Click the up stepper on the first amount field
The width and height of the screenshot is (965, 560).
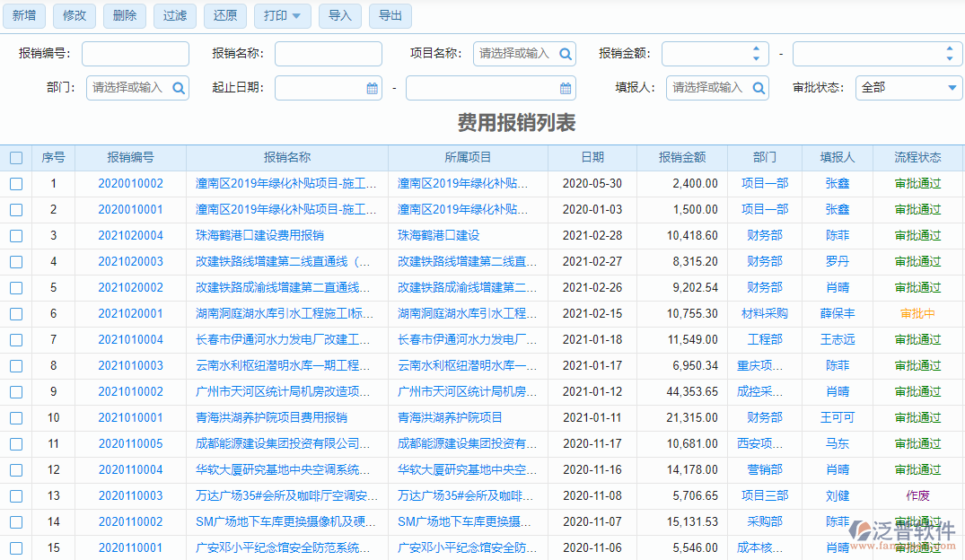[755, 48]
